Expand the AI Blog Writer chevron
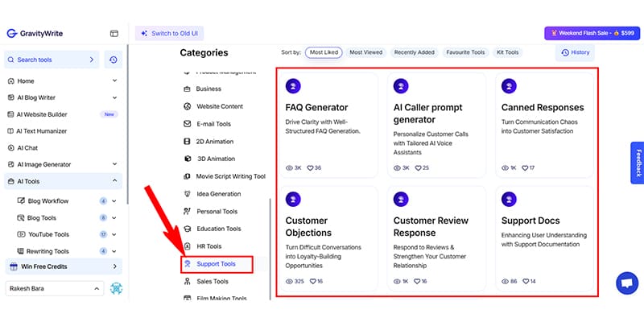 tap(114, 97)
